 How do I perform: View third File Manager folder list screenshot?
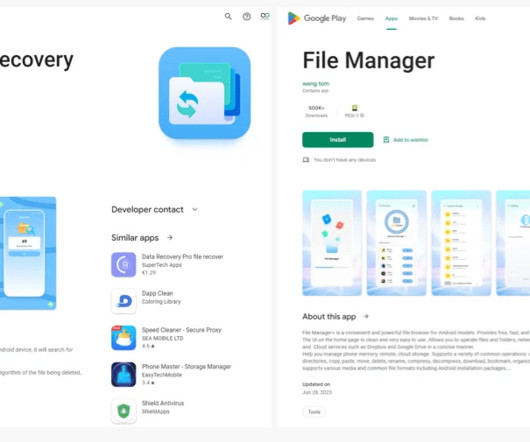tap(461, 243)
